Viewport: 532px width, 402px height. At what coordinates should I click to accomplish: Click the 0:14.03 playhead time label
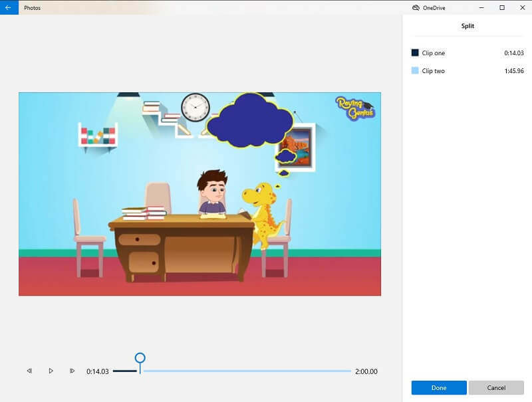tap(98, 371)
